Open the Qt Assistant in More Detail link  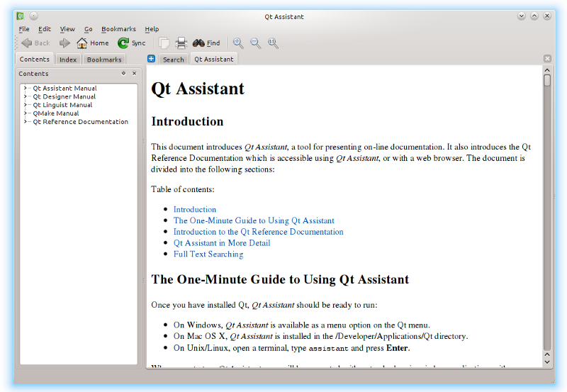[222, 243]
